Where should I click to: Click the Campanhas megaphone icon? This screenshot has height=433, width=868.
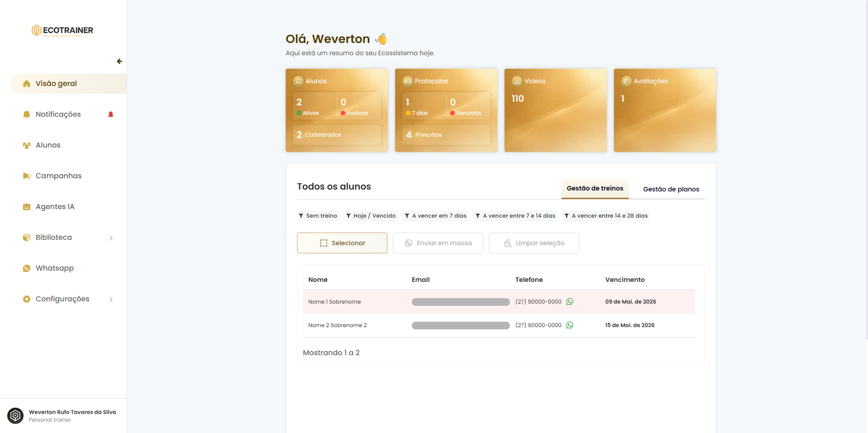(x=27, y=176)
